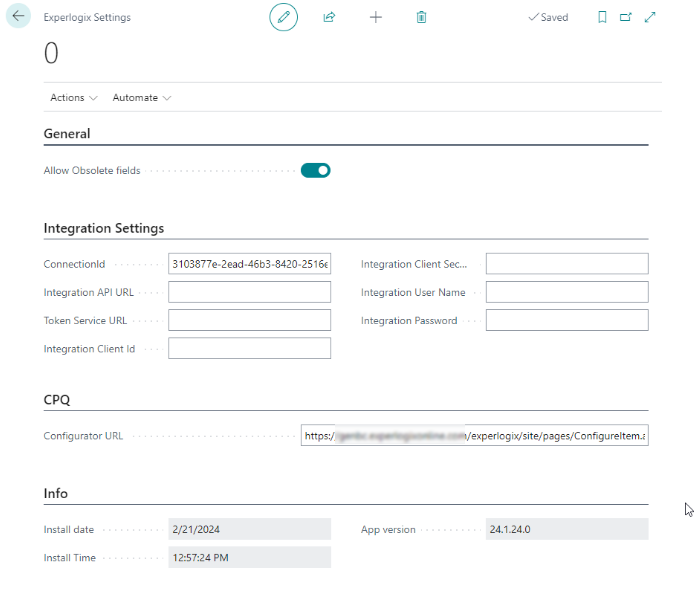Click the share icon

pyautogui.click(x=329, y=17)
